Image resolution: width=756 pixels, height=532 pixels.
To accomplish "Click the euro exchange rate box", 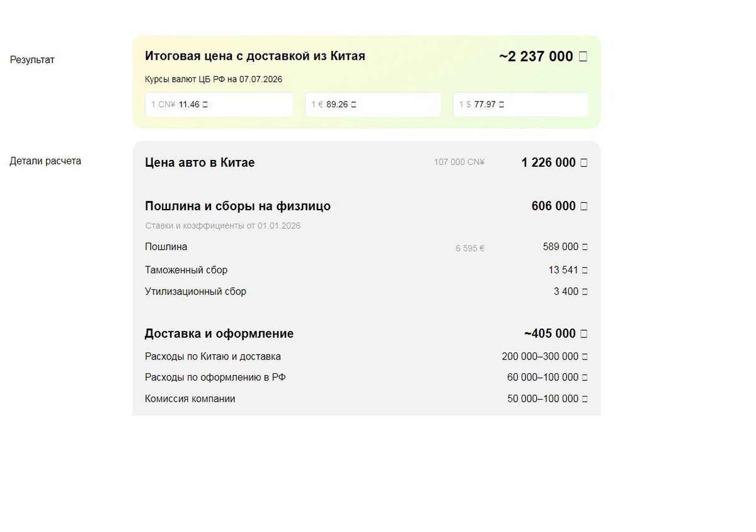I will pyautogui.click(x=373, y=105).
